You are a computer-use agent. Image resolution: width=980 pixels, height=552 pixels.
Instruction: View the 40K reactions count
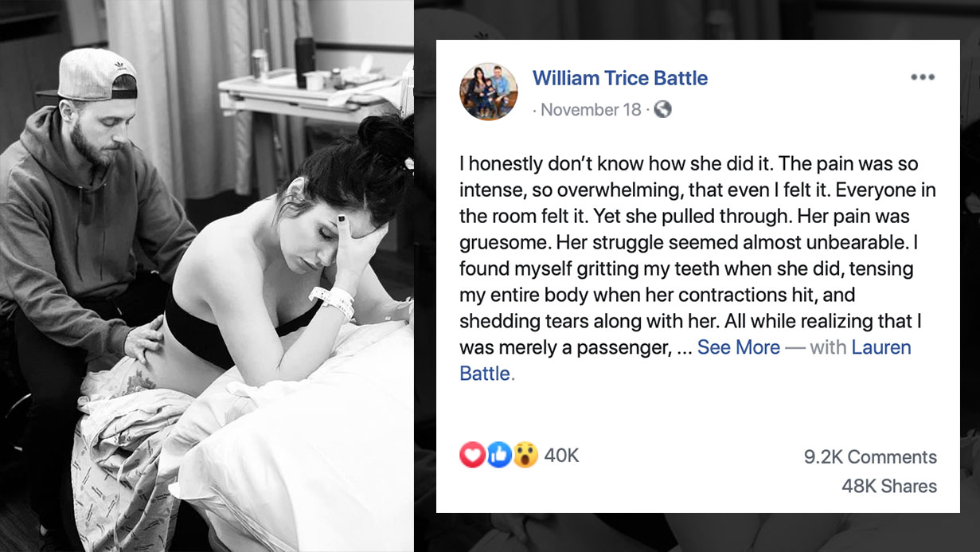pyautogui.click(x=561, y=456)
